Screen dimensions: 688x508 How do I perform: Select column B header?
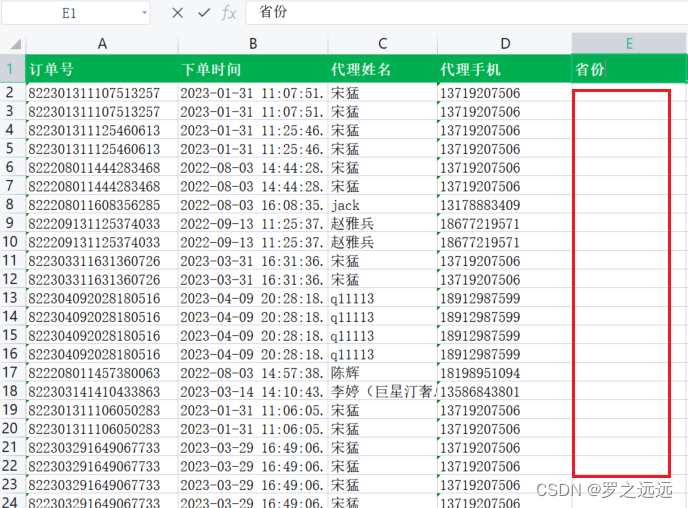point(253,43)
